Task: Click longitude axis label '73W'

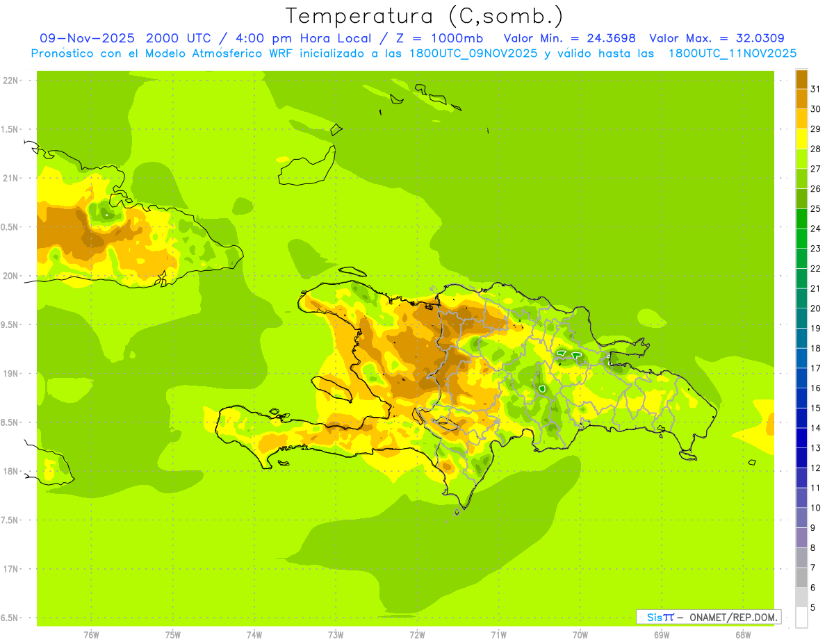Action: point(336,634)
